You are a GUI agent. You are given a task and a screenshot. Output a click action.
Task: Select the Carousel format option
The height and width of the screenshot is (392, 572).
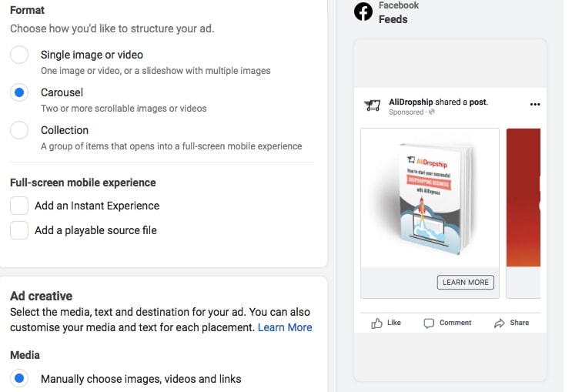pyautogui.click(x=19, y=92)
